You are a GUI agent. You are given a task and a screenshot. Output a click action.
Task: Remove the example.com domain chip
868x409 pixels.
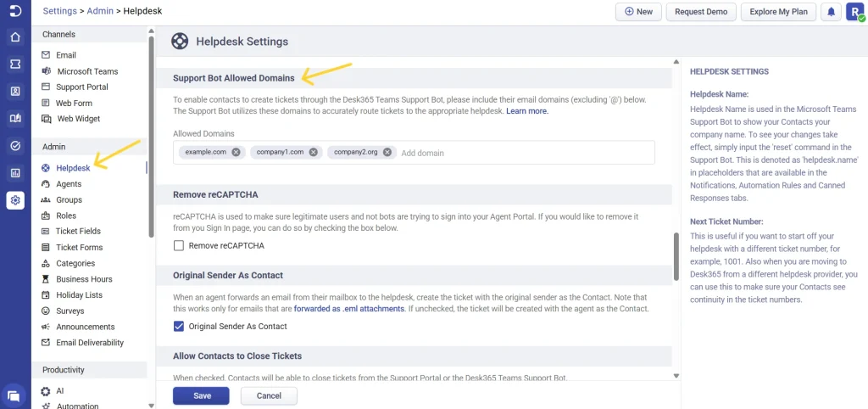tap(236, 153)
